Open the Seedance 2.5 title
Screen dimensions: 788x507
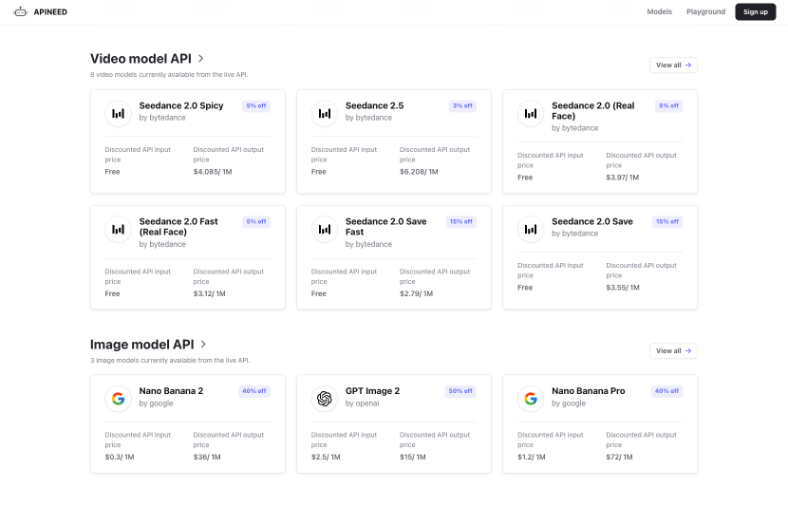[x=374, y=106]
